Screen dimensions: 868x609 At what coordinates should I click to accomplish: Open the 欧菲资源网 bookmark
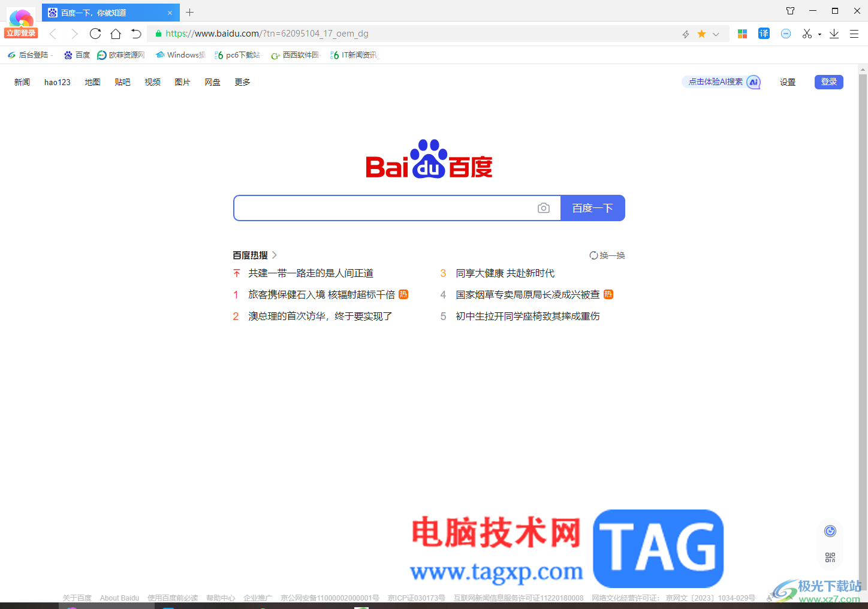tap(121, 55)
